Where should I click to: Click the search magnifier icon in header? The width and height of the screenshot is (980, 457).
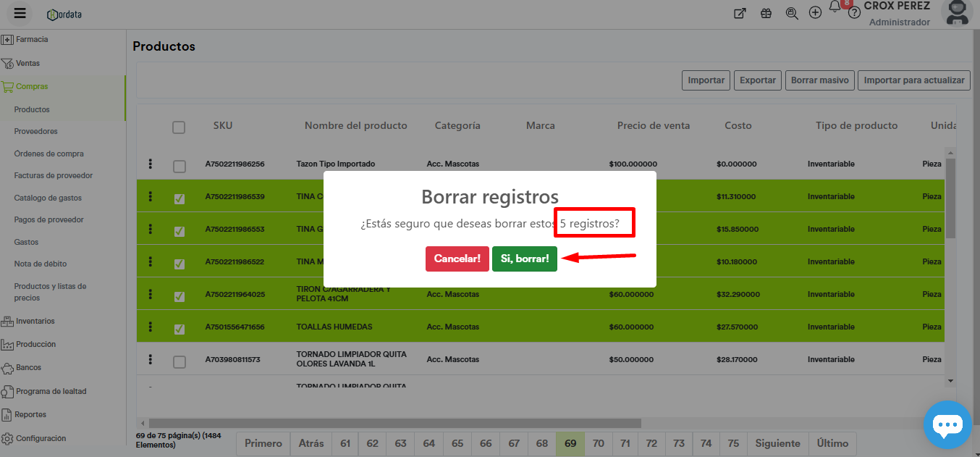click(x=791, y=13)
